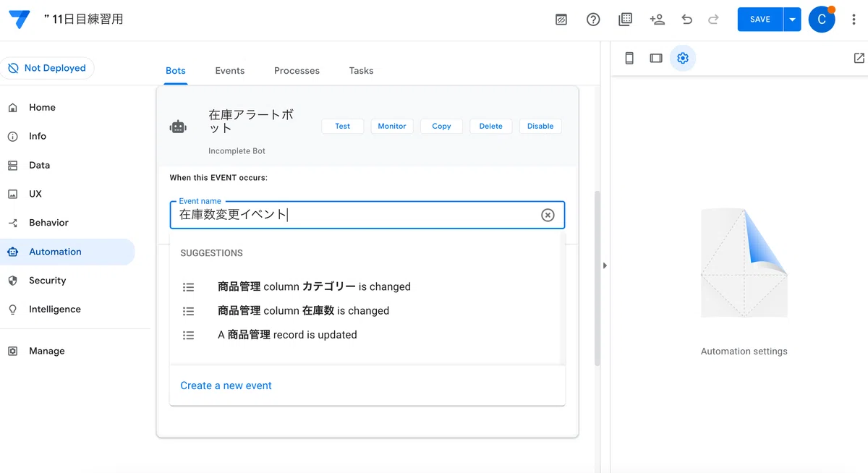This screenshot has width=868, height=473.
Task: Switch to the Bots tab
Action: (176, 71)
